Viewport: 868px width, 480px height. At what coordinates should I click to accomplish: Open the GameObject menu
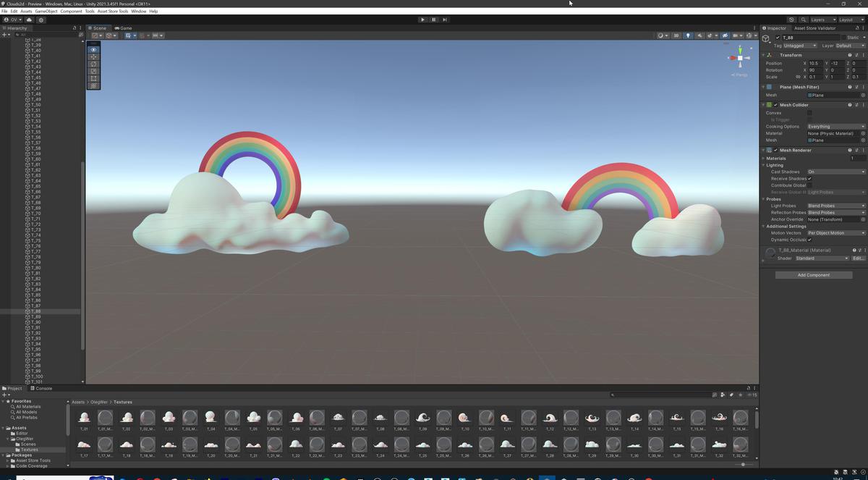pyautogui.click(x=45, y=11)
